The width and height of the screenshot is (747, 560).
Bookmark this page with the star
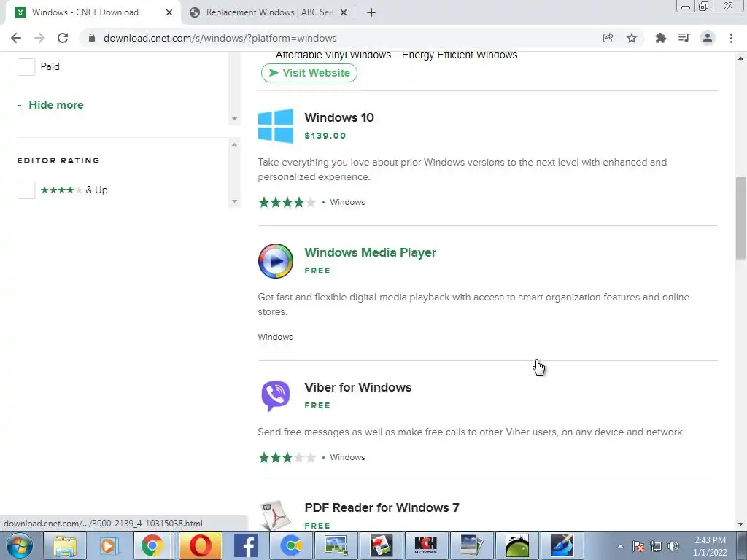[x=632, y=38]
